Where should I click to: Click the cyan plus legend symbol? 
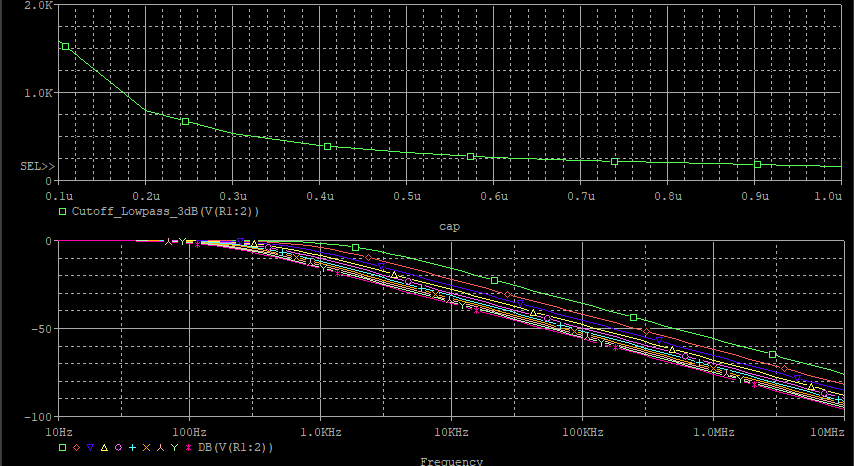coord(132,447)
